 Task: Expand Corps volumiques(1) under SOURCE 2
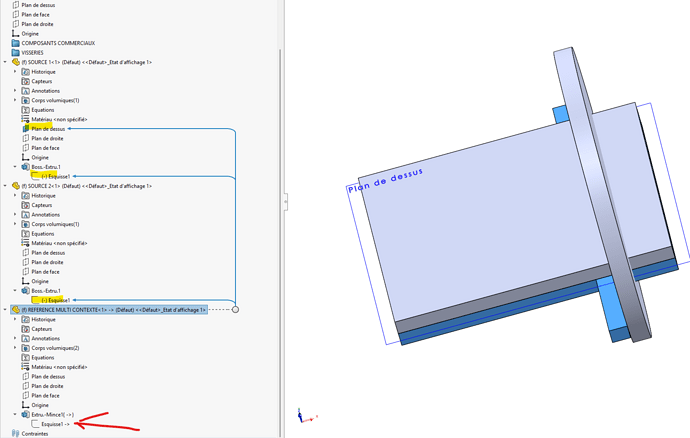point(15,224)
